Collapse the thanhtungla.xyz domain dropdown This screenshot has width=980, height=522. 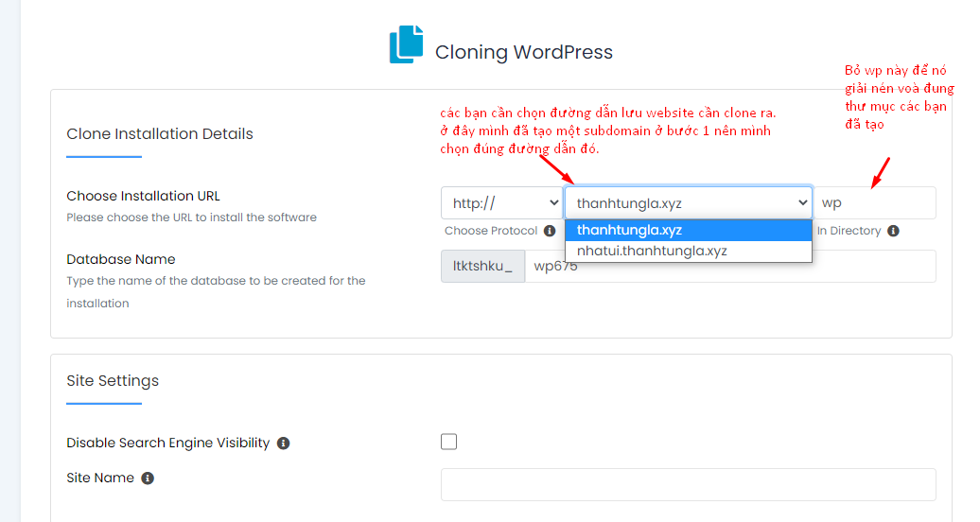click(688, 202)
